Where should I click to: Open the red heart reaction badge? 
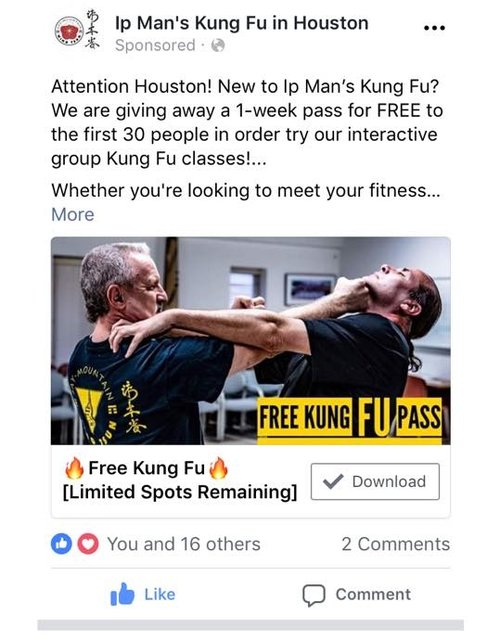tap(88, 544)
